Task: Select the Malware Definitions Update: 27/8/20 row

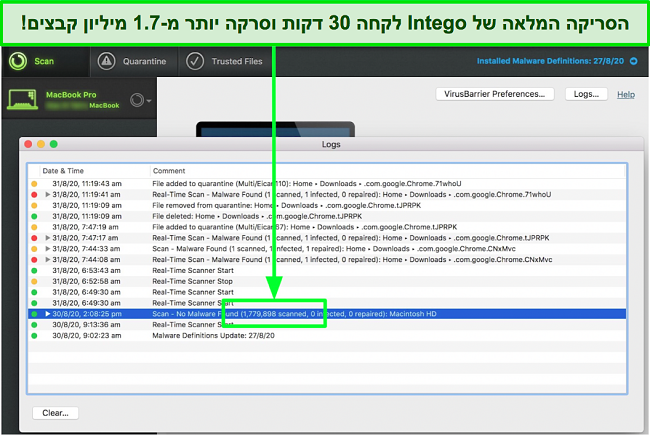Action: click(327, 335)
